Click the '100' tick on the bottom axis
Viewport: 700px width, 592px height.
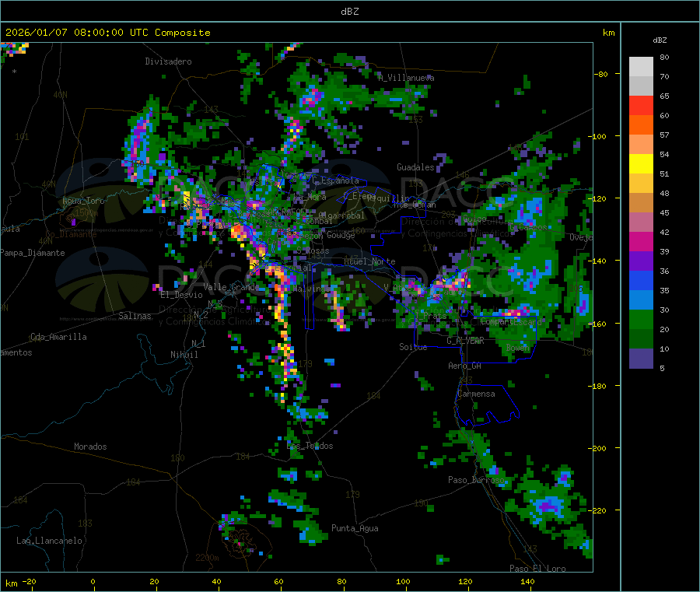coord(403,581)
